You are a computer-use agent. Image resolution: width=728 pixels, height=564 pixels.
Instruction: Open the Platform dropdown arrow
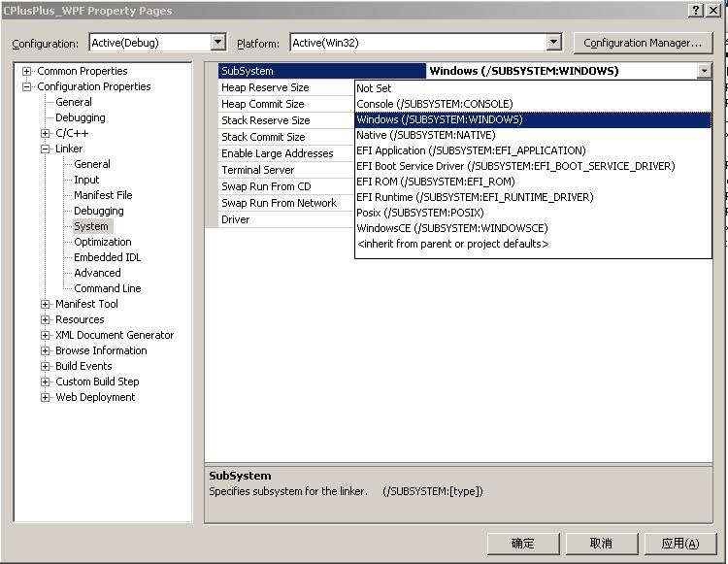[x=553, y=43]
